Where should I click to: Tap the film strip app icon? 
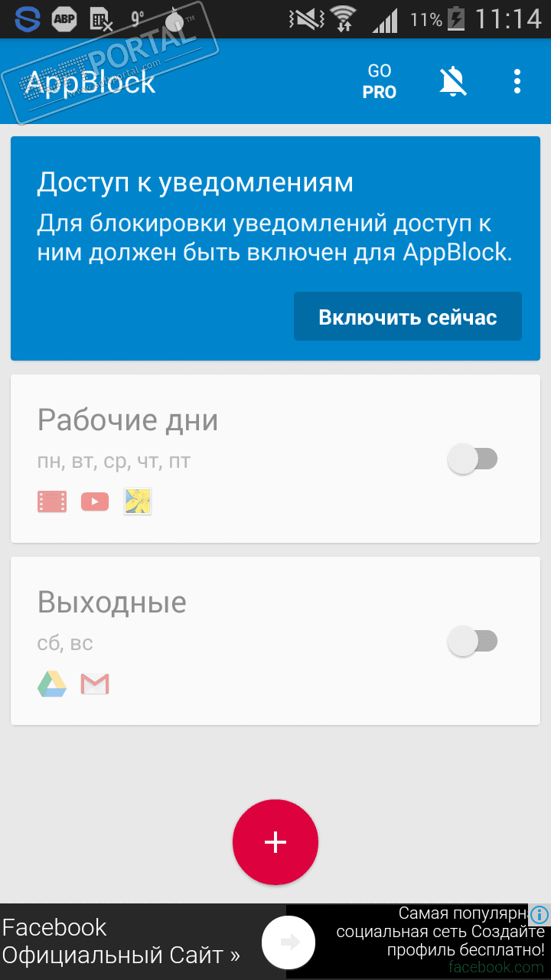(52, 501)
